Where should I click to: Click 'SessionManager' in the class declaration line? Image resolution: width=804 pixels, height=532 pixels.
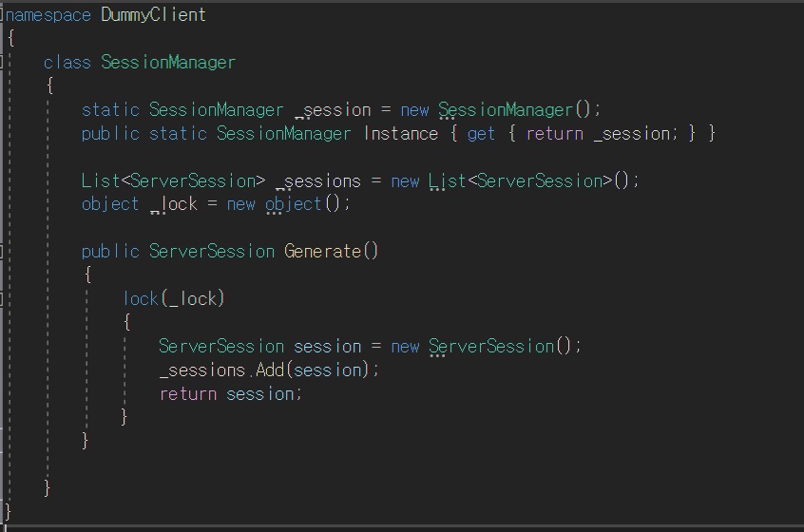tap(168, 63)
